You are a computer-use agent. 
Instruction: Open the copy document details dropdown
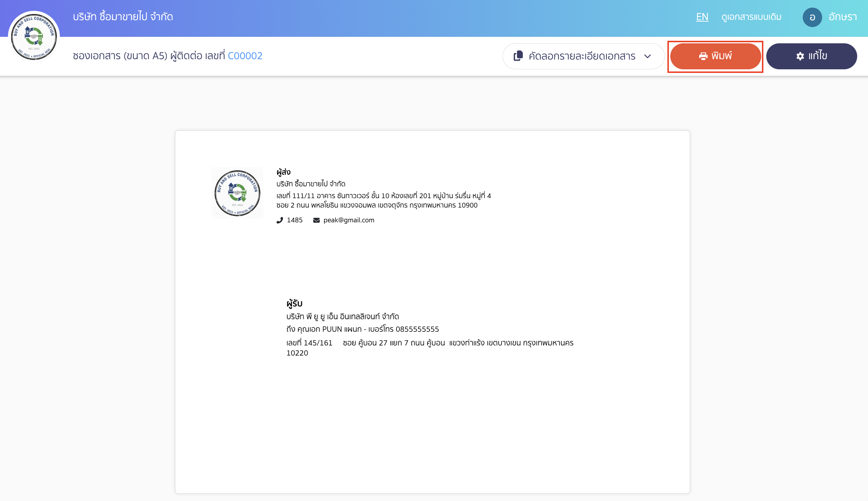coord(582,56)
